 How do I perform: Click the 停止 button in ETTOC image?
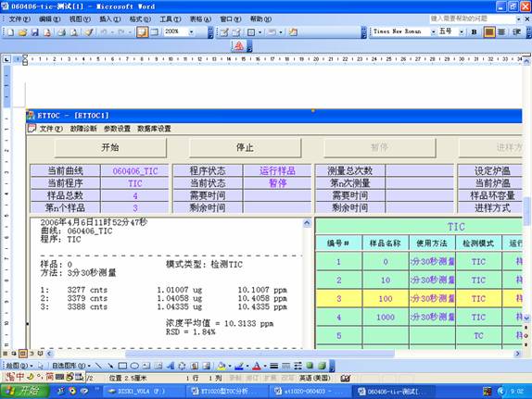[245, 147]
